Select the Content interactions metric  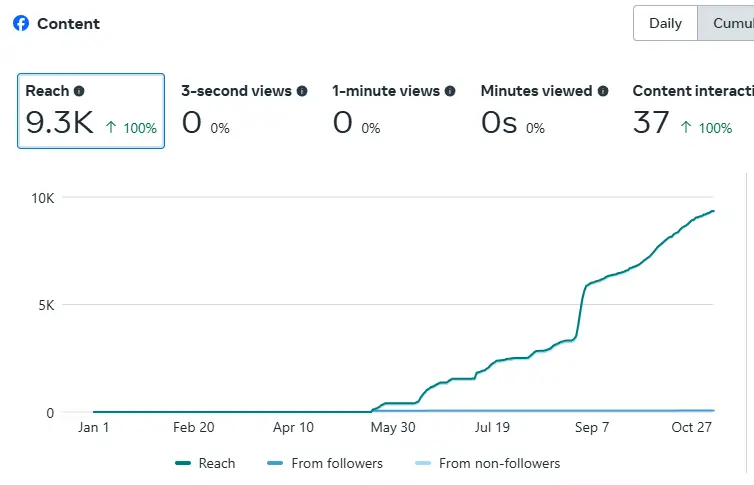692,110
